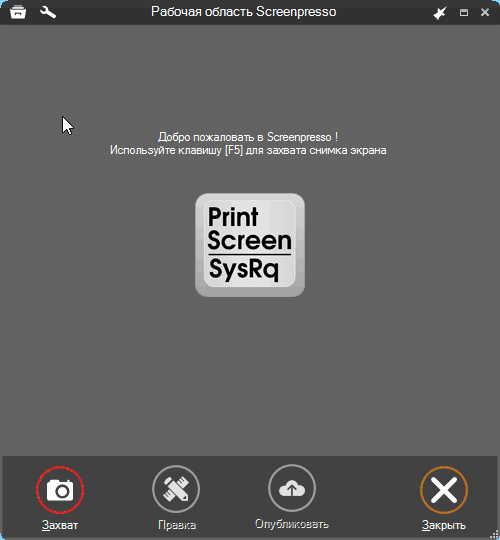This screenshot has width=500, height=540.
Task: Click the red camera capture icon
Action: coord(60,490)
